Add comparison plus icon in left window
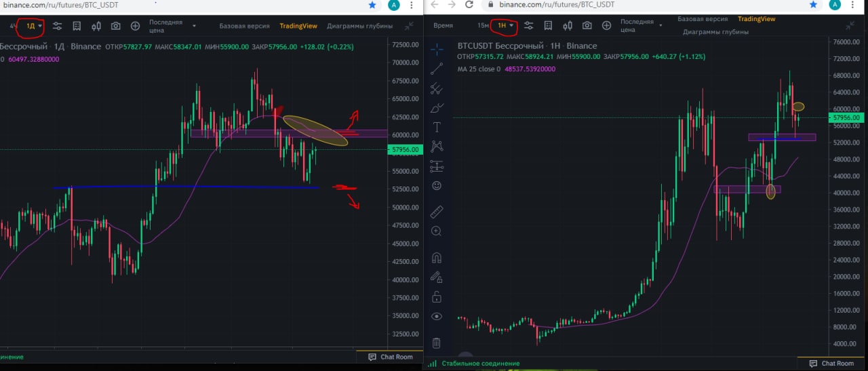The image size is (868, 371). (x=135, y=26)
